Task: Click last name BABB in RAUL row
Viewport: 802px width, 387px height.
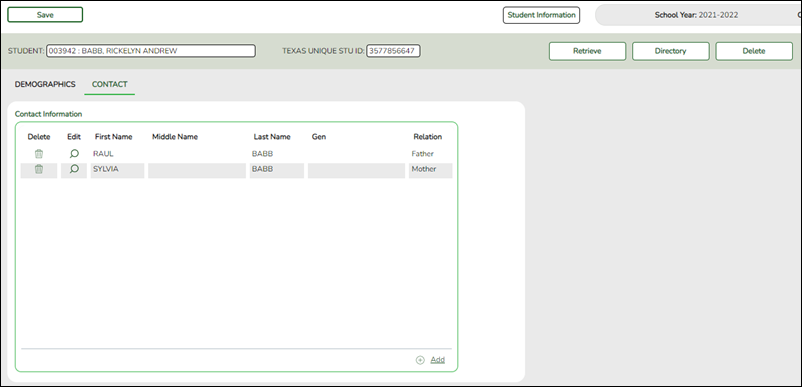Action: click(x=262, y=154)
